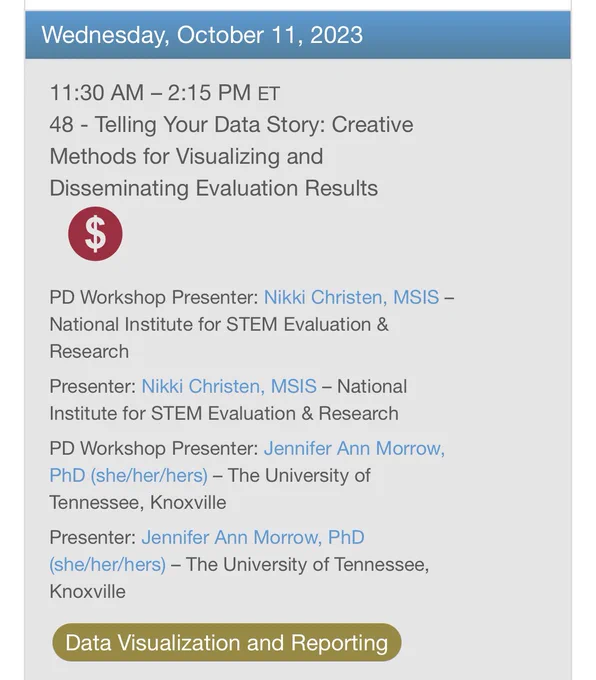This screenshot has height=680, width=596.
Task: Click the Methods for Visualizing and title line
Action: 187,156
